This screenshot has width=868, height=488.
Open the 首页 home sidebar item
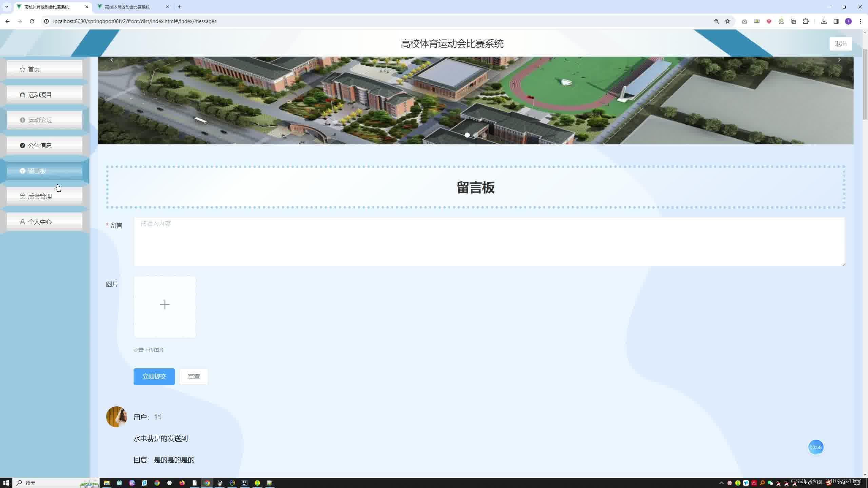(x=44, y=69)
